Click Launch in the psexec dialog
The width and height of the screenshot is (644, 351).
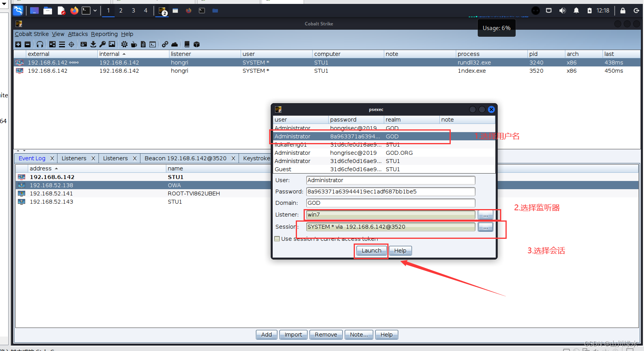coord(371,251)
